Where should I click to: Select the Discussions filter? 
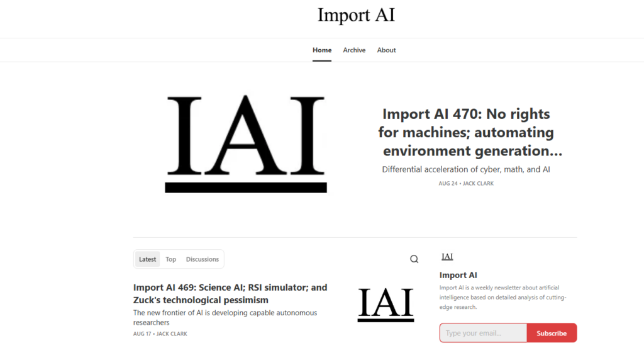click(203, 259)
